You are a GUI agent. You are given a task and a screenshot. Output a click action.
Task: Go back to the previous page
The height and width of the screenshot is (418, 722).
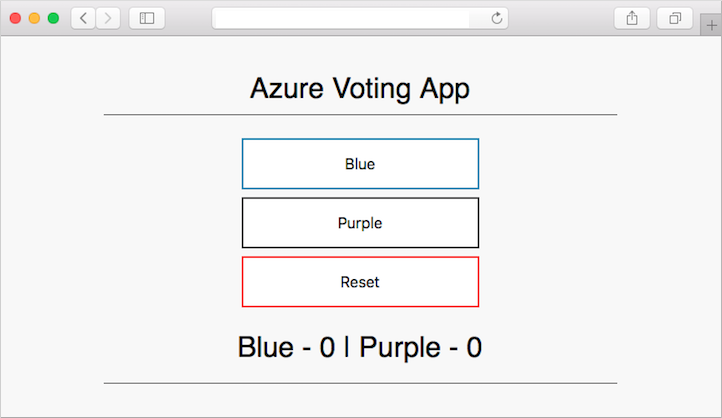[83, 18]
